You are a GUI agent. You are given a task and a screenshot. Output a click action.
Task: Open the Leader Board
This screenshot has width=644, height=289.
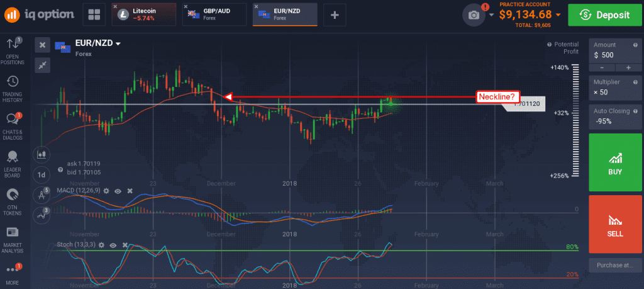click(13, 164)
